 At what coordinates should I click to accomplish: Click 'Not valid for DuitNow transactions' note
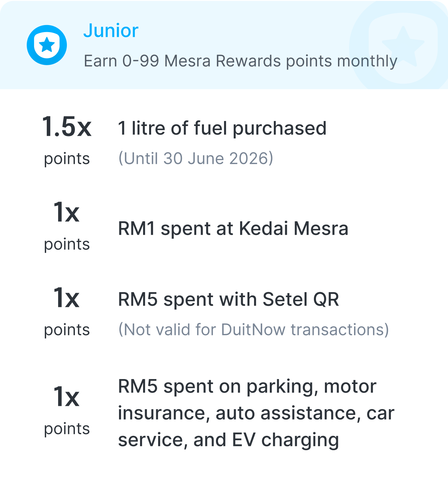(x=254, y=330)
